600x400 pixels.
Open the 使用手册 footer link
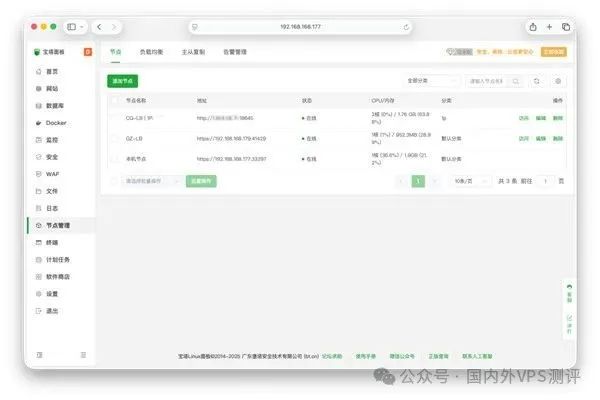click(x=365, y=356)
